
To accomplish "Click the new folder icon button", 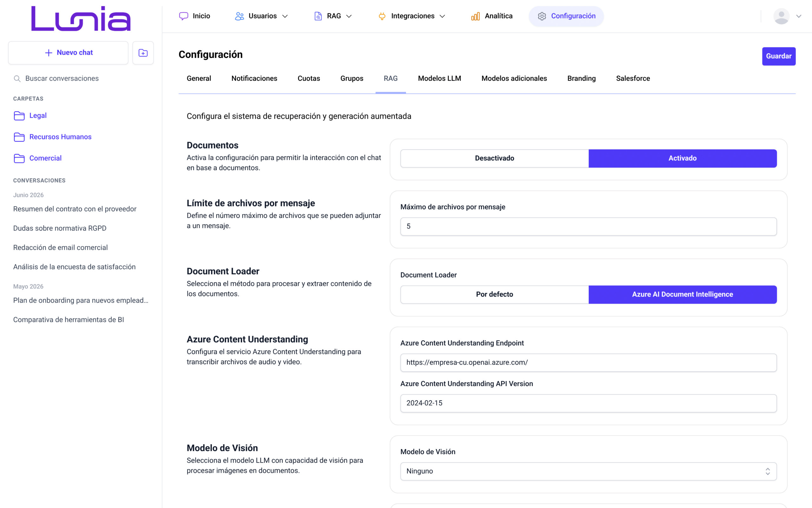I will pos(143,53).
